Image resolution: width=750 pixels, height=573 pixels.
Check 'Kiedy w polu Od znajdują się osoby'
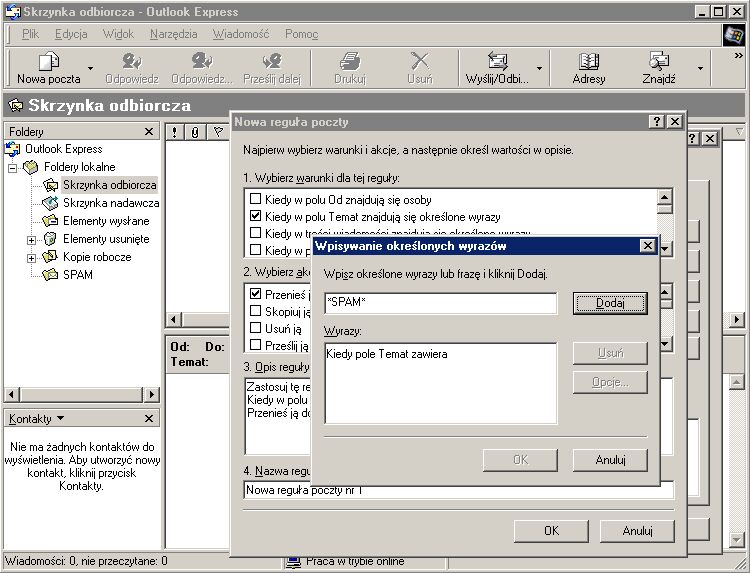255,198
